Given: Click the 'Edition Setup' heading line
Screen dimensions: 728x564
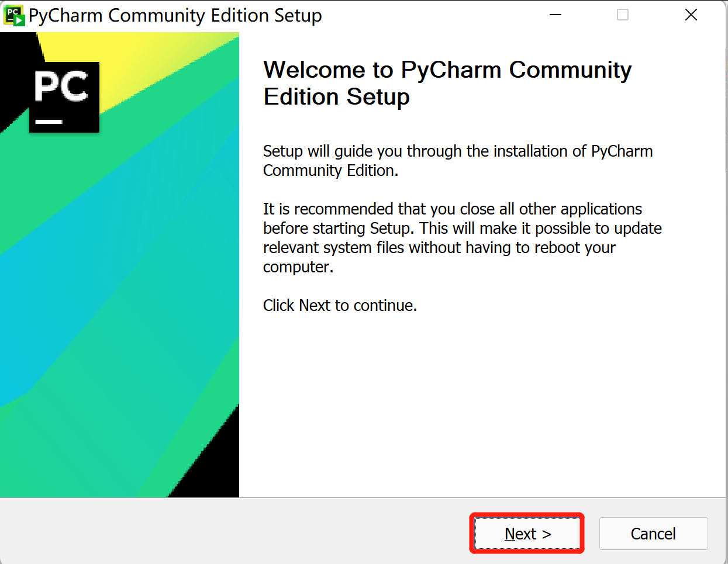Looking at the screenshot, I should pos(336,97).
